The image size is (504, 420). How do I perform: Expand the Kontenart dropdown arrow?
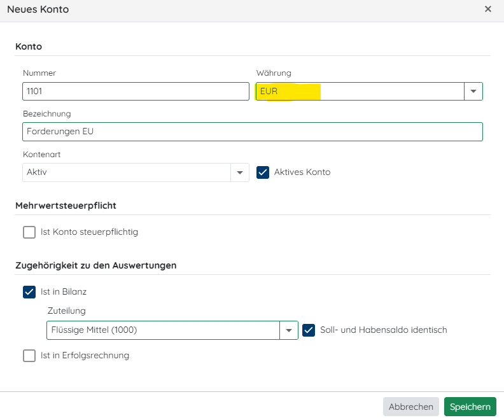(240, 172)
